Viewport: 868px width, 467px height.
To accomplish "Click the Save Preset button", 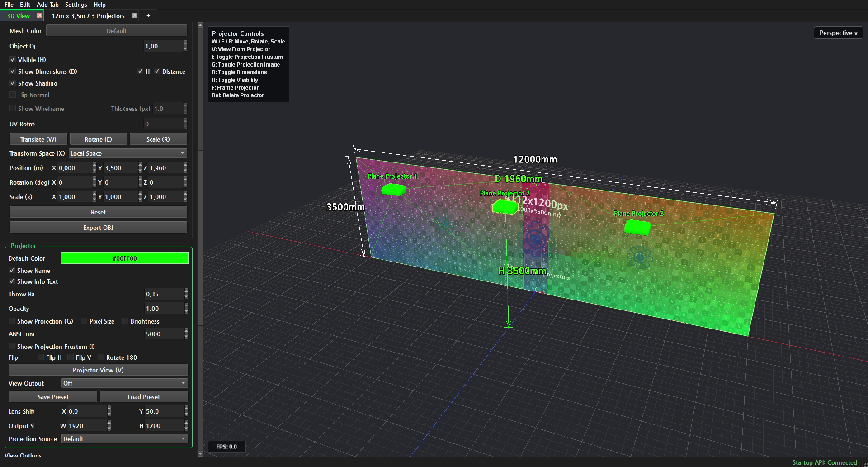I will point(53,397).
